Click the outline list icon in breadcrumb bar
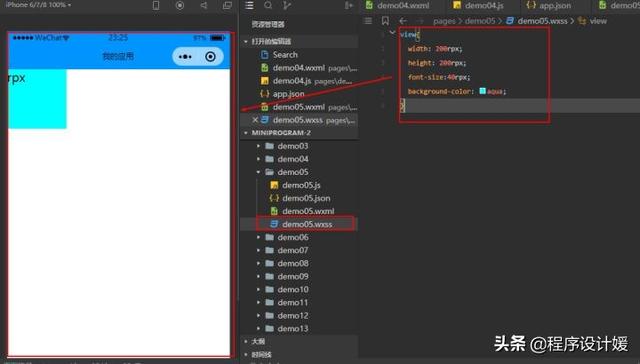Viewport: 640px width, 364px height. 368,21
